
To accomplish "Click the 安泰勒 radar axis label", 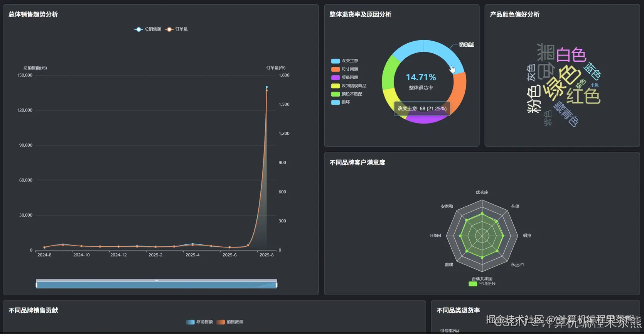I will click(447, 207).
